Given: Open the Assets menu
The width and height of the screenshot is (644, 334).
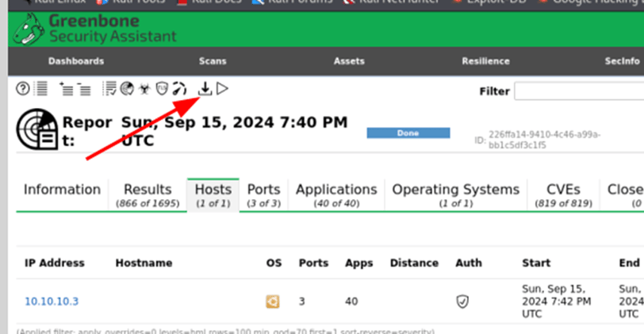Looking at the screenshot, I should click(349, 61).
